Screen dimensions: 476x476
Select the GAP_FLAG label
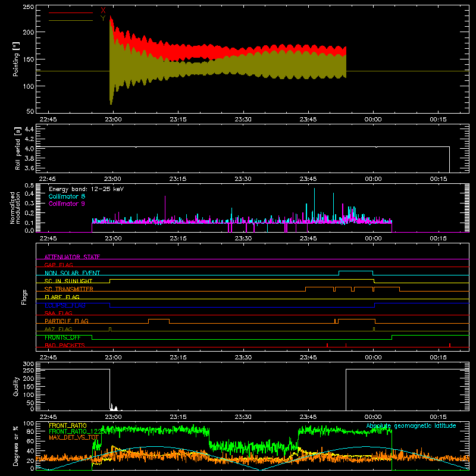[58, 265]
